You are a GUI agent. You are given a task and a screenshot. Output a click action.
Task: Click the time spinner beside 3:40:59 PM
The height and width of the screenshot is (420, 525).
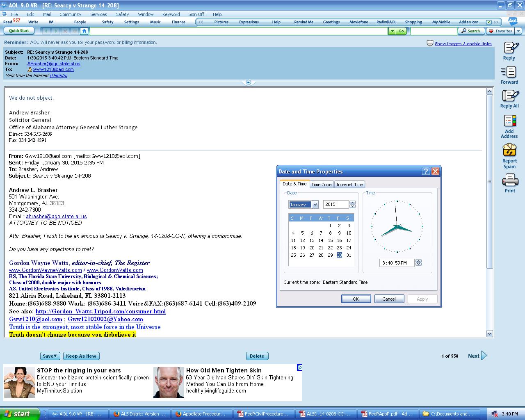click(418, 263)
